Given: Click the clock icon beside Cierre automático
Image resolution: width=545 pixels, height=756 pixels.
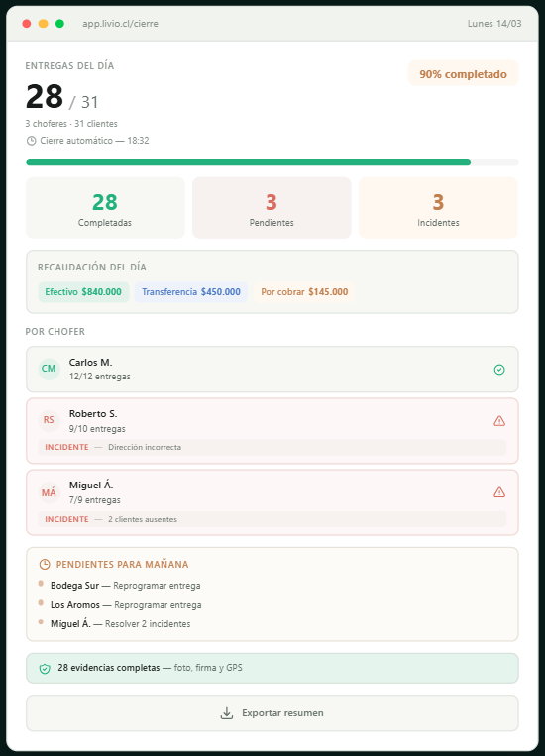Looking at the screenshot, I should coord(31,141).
